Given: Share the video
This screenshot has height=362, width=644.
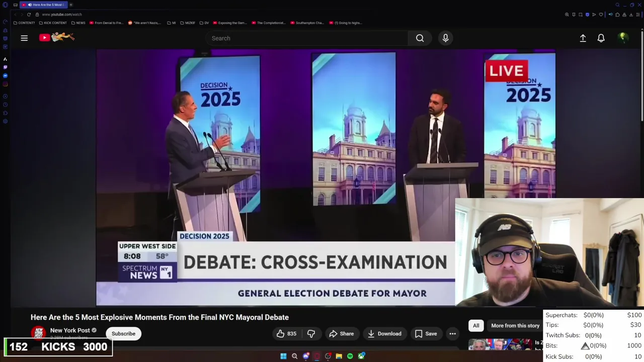Looking at the screenshot, I should [341, 333].
